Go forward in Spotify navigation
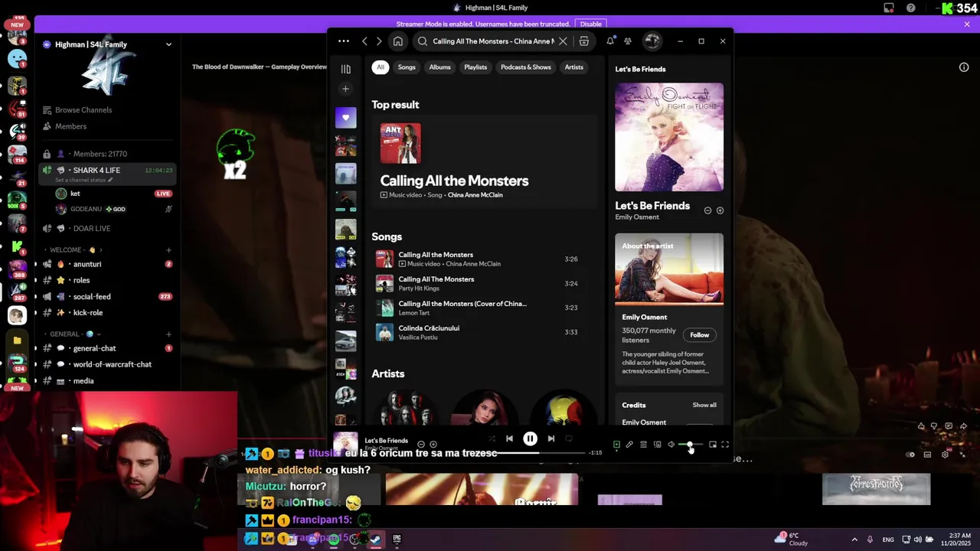This screenshot has width=980, height=551. tap(378, 41)
